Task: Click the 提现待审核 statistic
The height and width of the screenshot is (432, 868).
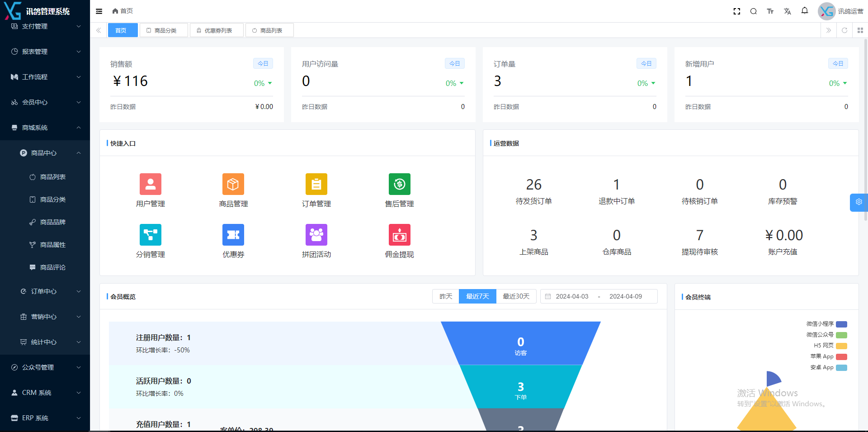Action: [700, 242]
